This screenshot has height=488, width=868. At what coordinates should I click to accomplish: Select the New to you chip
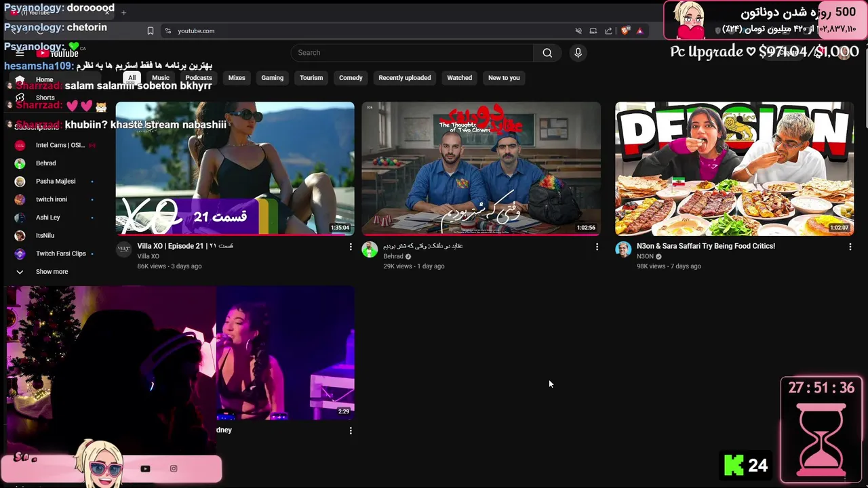pos(504,78)
